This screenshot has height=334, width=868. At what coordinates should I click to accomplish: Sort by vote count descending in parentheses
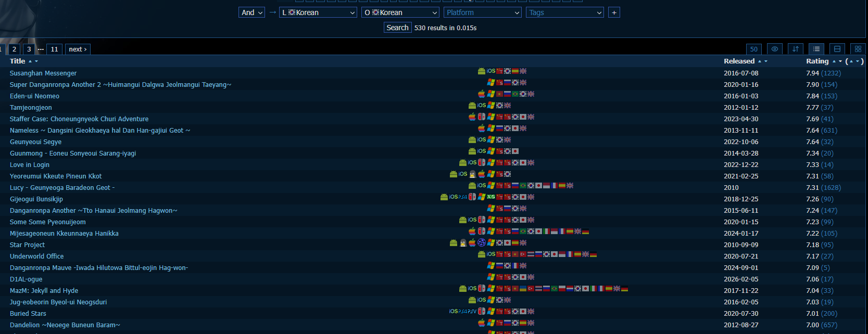coord(858,61)
